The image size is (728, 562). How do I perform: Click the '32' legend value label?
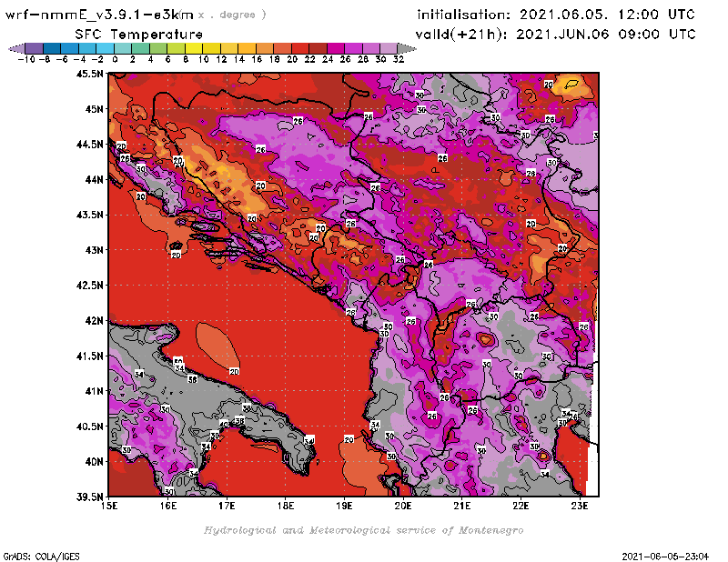(x=399, y=59)
